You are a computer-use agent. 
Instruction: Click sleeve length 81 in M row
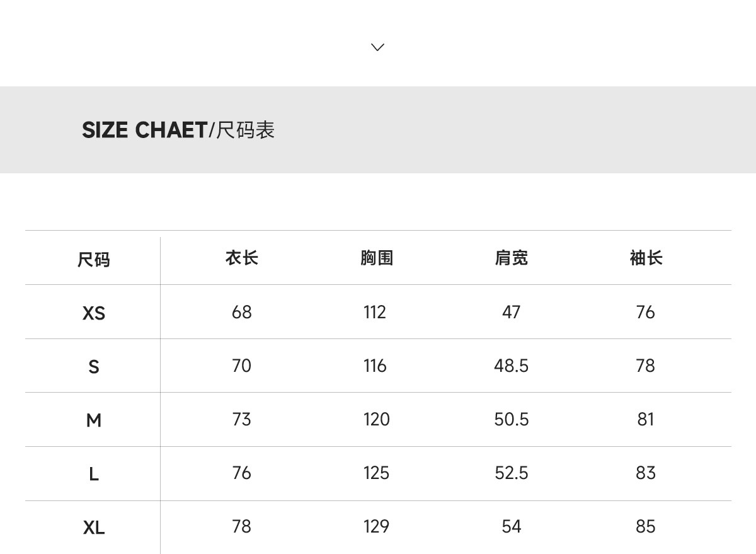[646, 419]
